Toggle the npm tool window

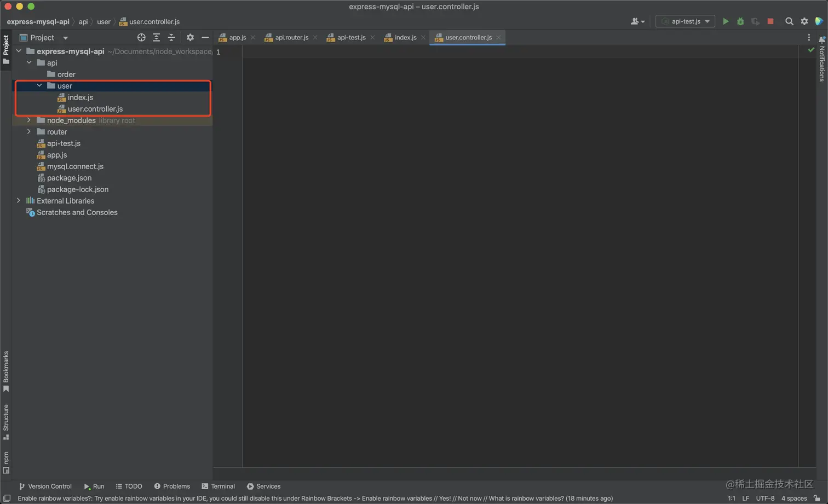6,462
